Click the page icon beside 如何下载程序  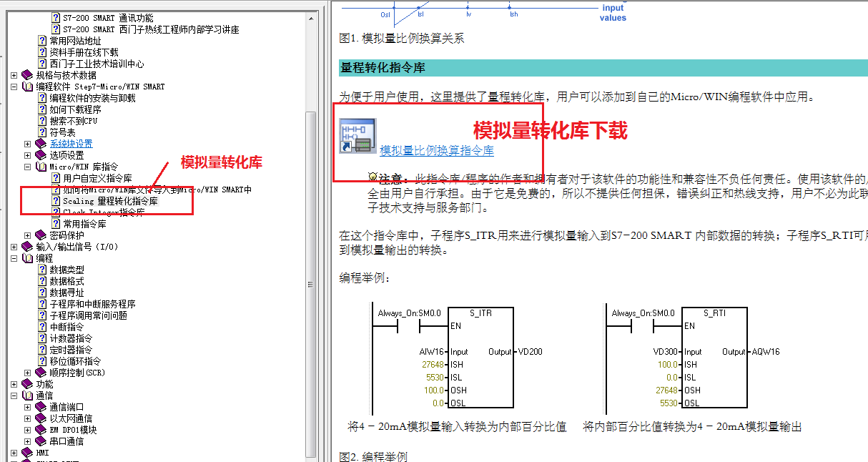(x=42, y=109)
